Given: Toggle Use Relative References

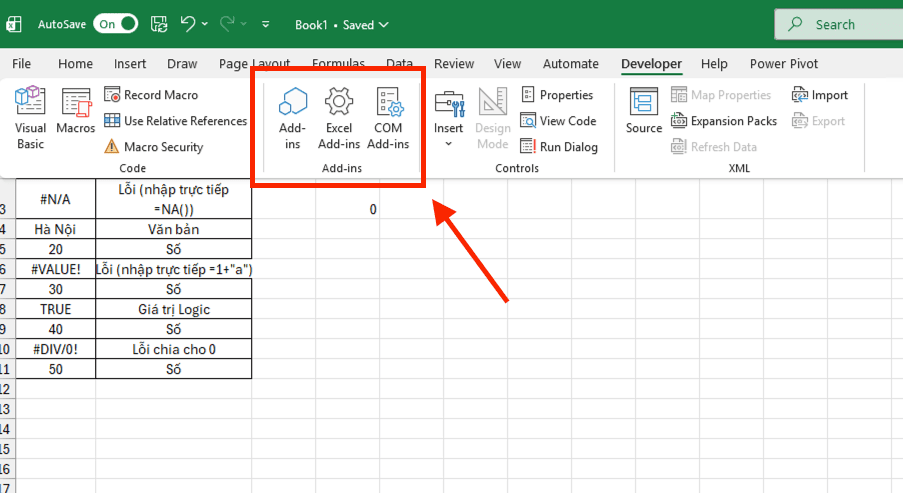Looking at the screenshot, I should (x=175, y=121).
